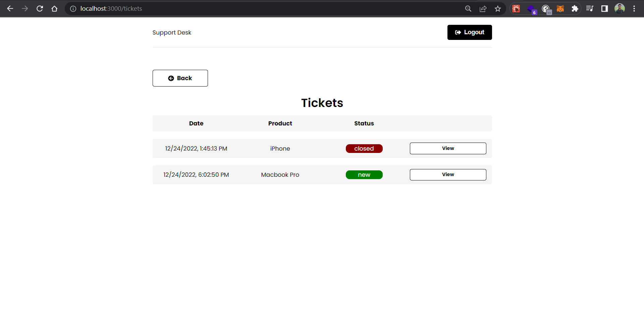Open the MetaMask fox extension

pyautogui.click(x=560, y=9)
